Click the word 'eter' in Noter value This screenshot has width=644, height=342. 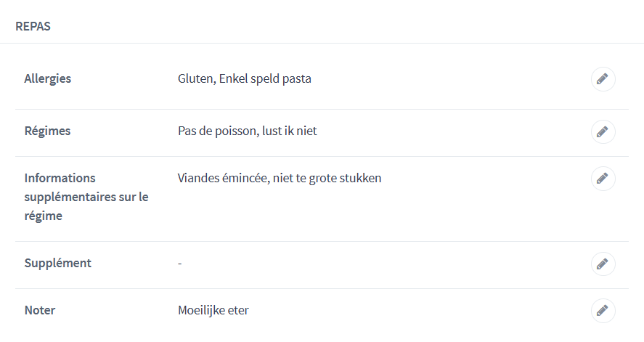(238, 310)
